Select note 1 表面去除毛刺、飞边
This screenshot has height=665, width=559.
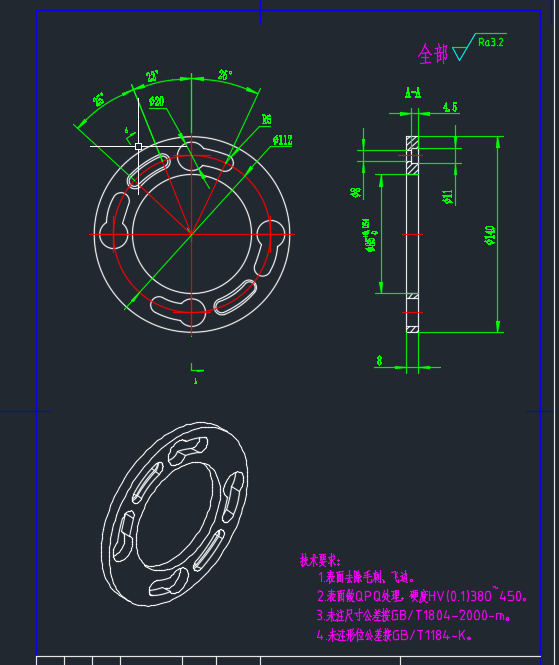pos(366,577)
